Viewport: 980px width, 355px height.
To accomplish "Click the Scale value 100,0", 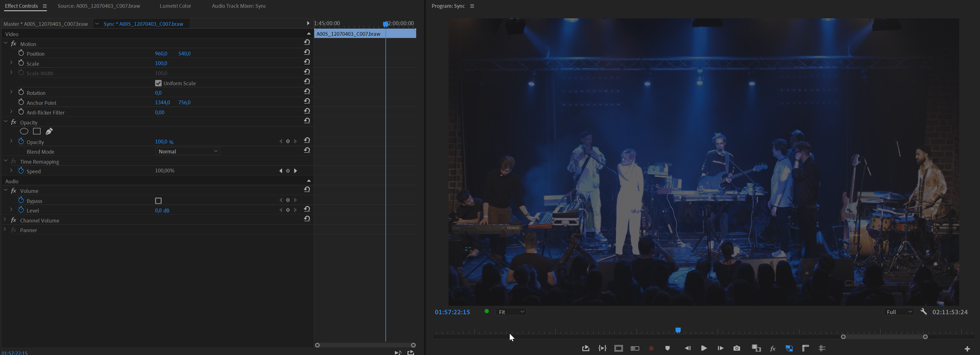I will coord(161,63).
